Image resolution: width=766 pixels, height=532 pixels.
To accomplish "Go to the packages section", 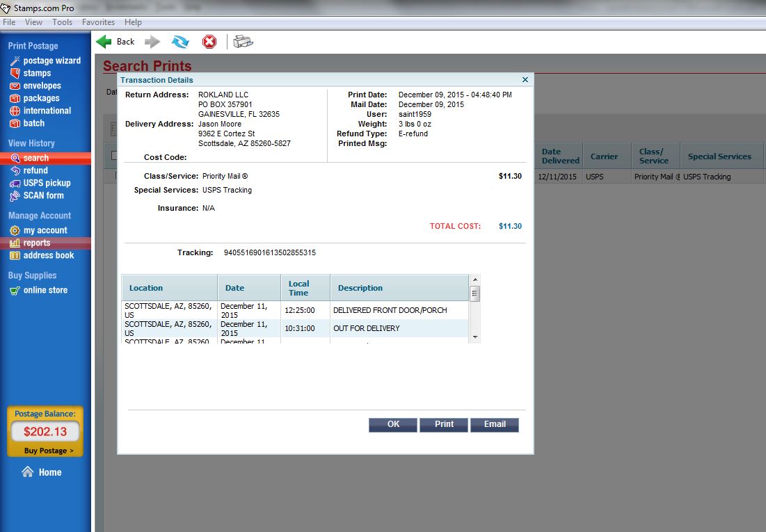I will click(41, 98).
